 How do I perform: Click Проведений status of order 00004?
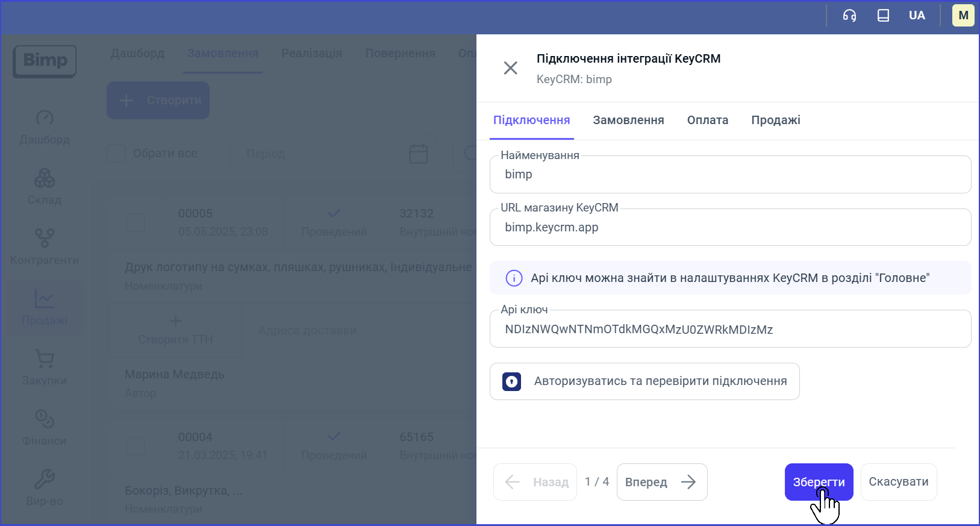click(334, 446)
